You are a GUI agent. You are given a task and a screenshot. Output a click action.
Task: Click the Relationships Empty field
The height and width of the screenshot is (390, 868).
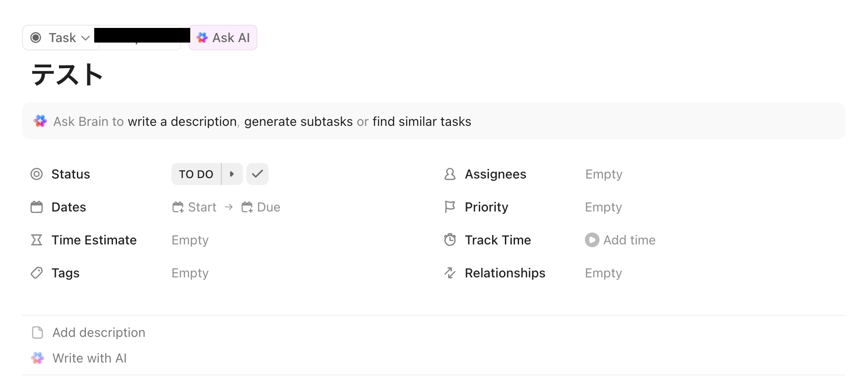click(603, 273)
